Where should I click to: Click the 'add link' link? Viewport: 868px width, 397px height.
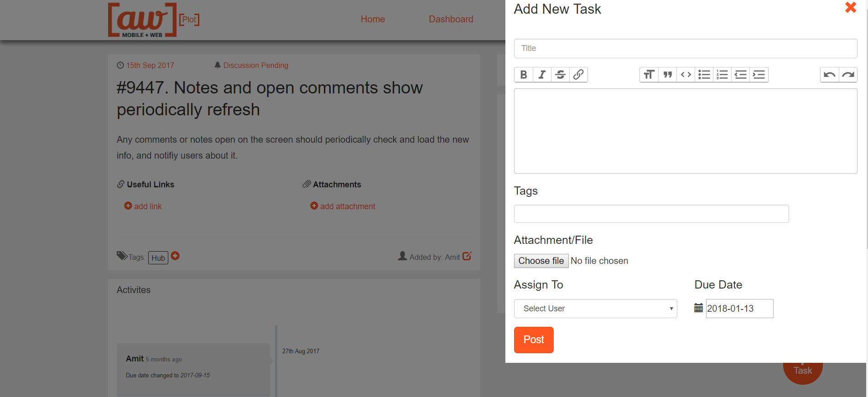148,206
